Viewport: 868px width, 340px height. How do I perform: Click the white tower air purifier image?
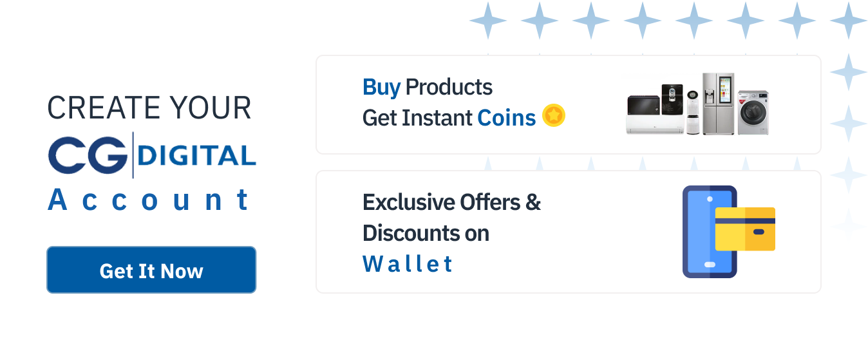point(692,113)
